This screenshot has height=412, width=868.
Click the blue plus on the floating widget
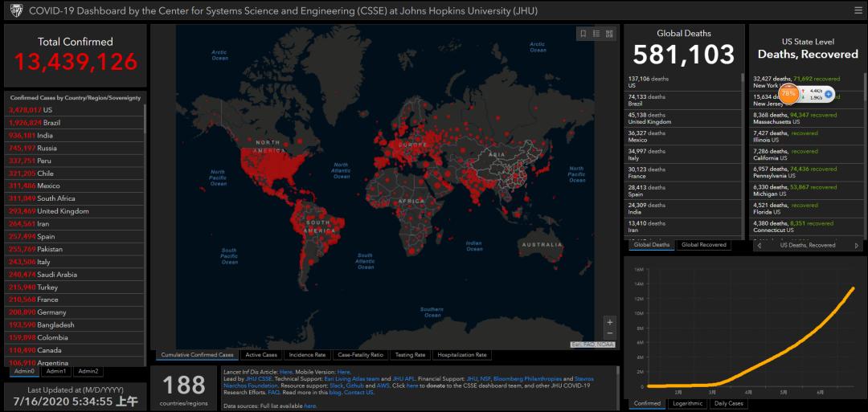tap(829, 94)
